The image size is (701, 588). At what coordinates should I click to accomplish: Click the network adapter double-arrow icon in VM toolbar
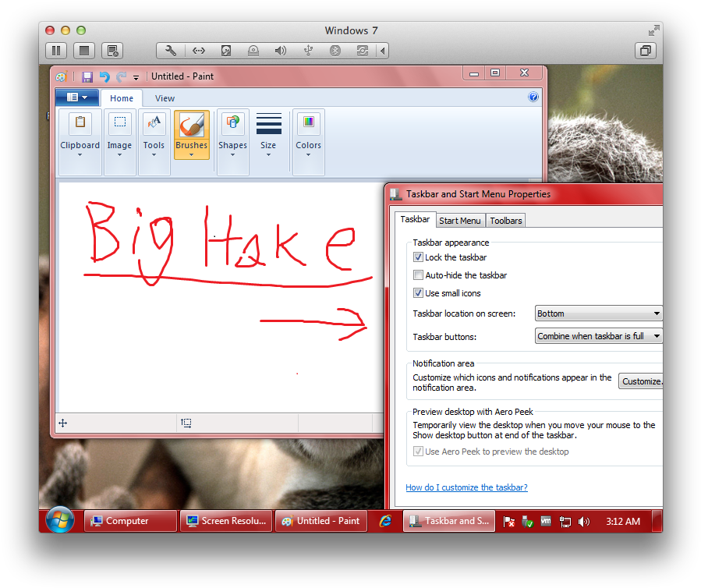[199, 51]
